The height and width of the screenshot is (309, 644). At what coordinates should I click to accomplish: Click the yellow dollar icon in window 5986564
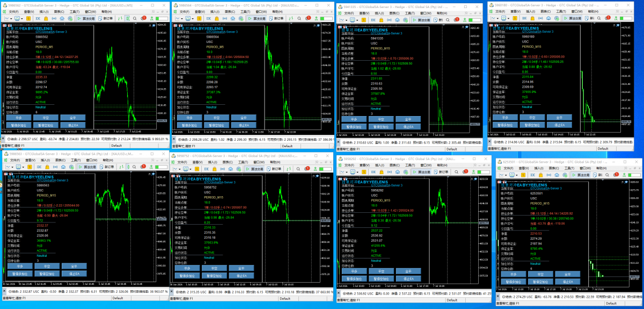[199, 18]
